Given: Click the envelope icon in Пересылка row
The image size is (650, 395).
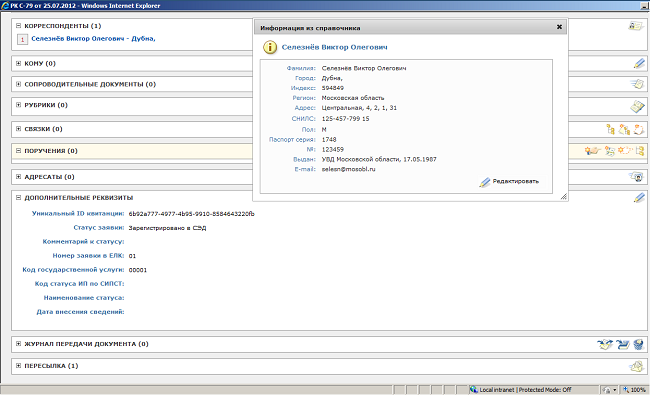Looking at the screenshot, I should click(636, 366).
